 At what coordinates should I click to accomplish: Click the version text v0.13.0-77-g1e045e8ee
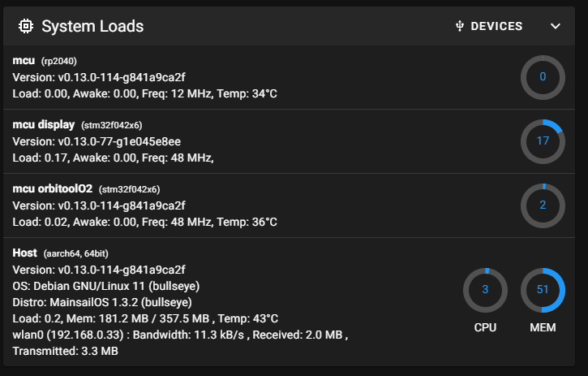[119, 141]
